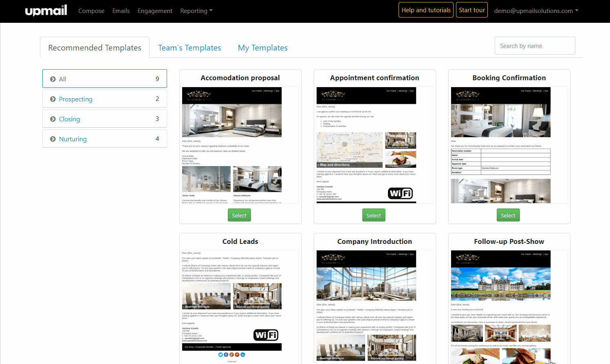Click the arrow icon beside Nurturing
The width and height of the screenshot is (610, 364).
tap(53, 139)
